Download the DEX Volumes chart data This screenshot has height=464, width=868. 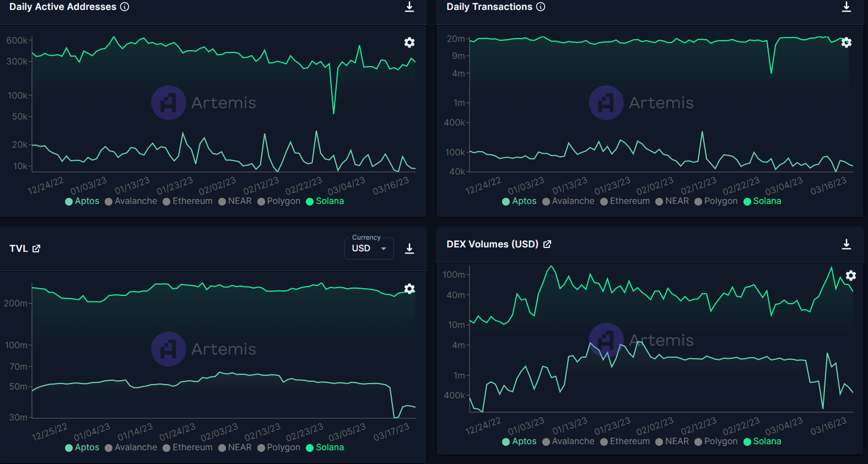[847, 244]
